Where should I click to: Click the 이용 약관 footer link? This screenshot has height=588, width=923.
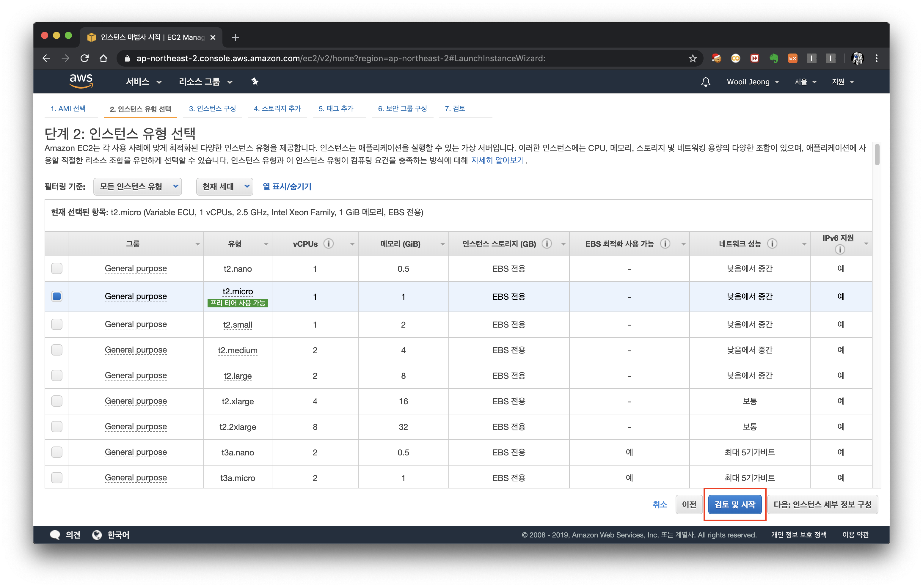[x=855, y=535]
